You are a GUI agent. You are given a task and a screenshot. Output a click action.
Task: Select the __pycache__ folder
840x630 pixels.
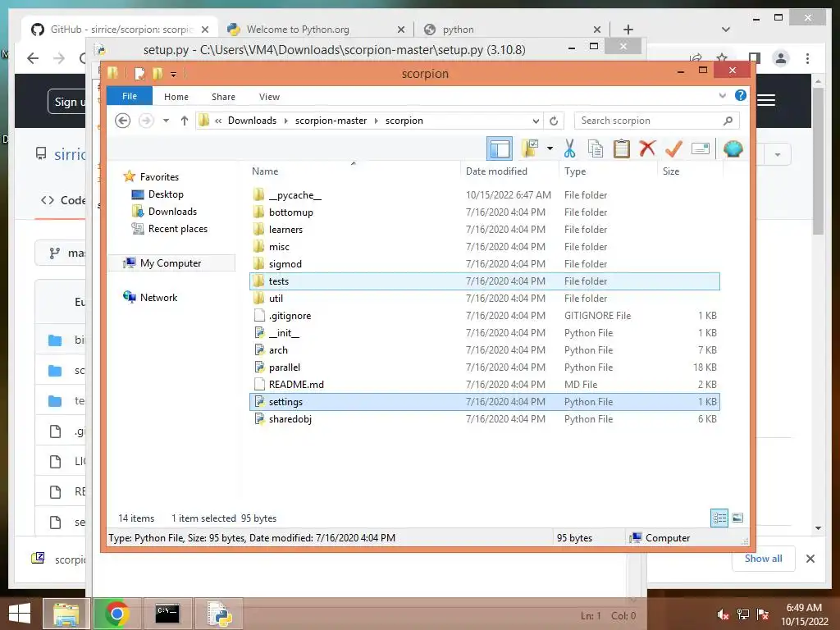(x=484, y=195)
